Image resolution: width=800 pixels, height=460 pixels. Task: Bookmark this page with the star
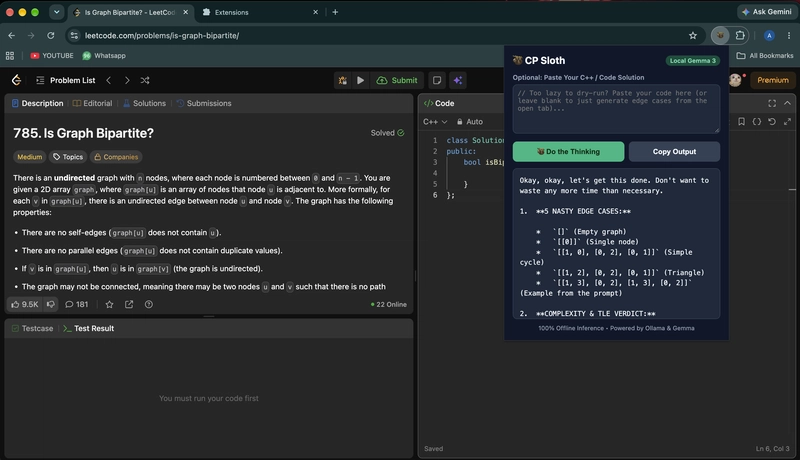(x=692, y=35)
